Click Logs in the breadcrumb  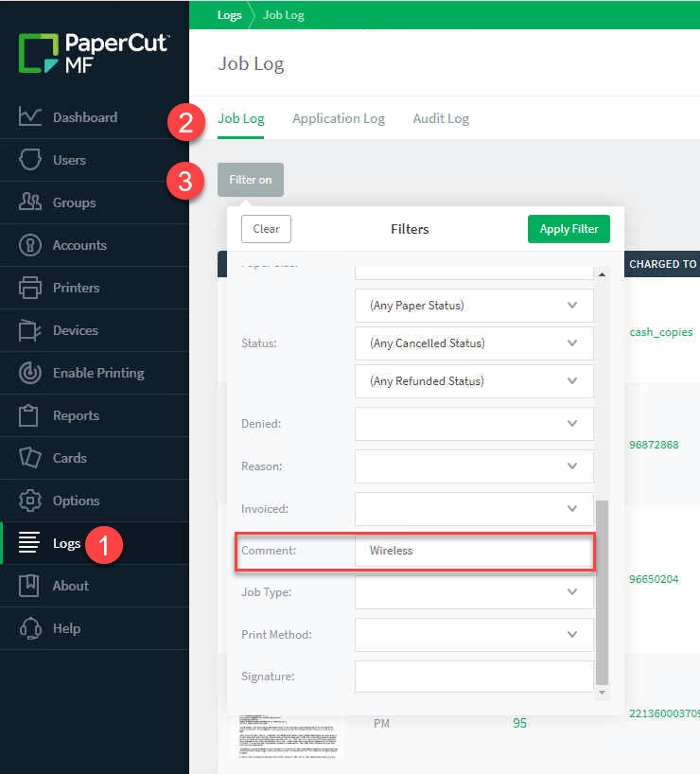click(230, 15)
